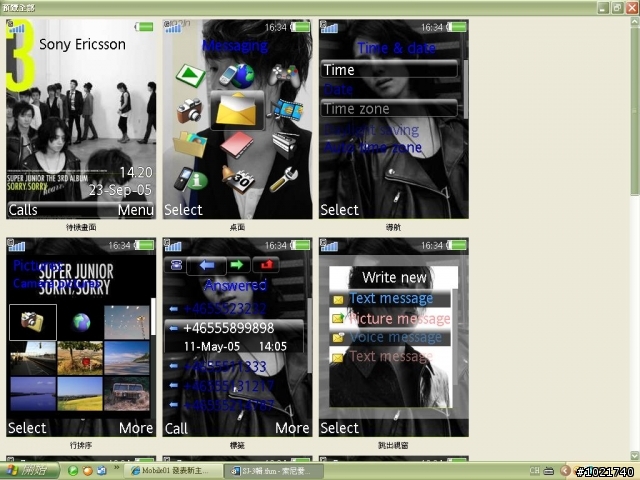Viewport: 640px width, 480px height.
Task: Open the beach coastline picture thumbnail
Action: point(127,358)
